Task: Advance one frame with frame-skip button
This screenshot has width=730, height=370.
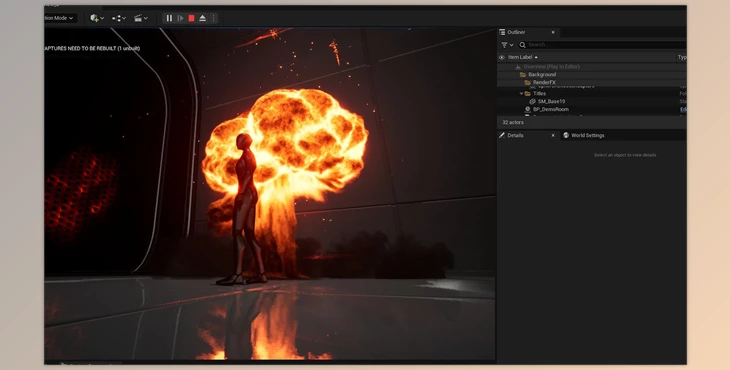Action: pyautogui.click(x=180, y=18)
